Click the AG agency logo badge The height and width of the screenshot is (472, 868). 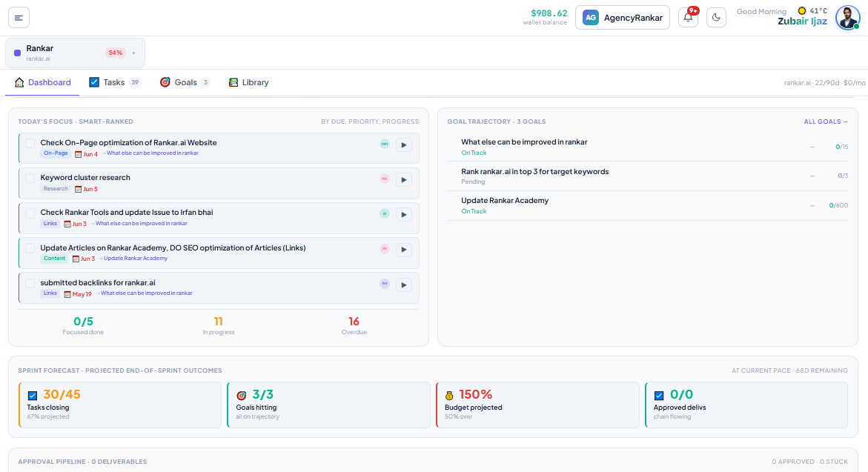point(591,18)
